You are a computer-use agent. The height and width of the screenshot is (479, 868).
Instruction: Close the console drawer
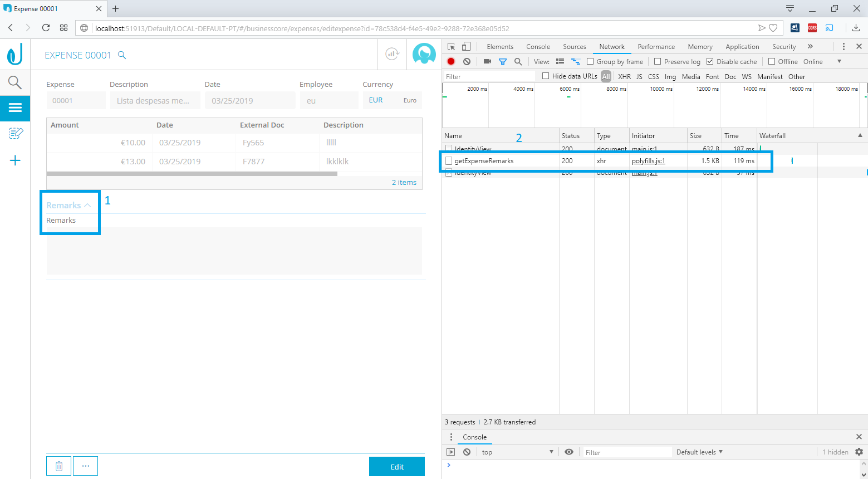(859, 437)
